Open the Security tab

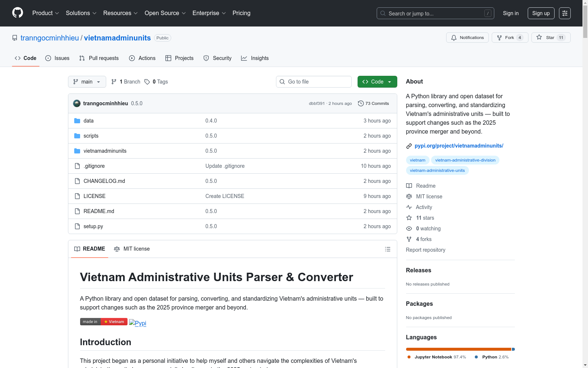pyautogui.click(x=218, y=58)
